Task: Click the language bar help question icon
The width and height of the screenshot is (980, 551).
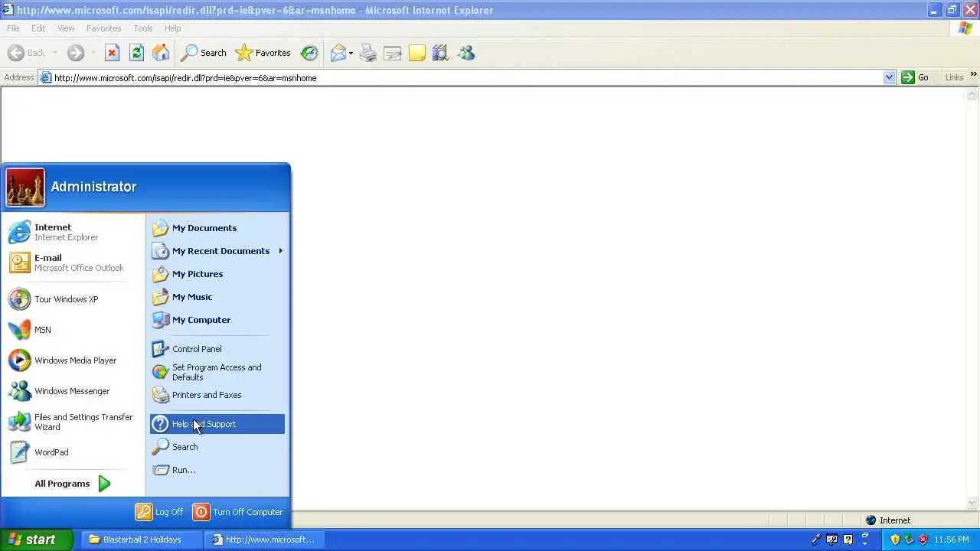Action: [848, 540]
